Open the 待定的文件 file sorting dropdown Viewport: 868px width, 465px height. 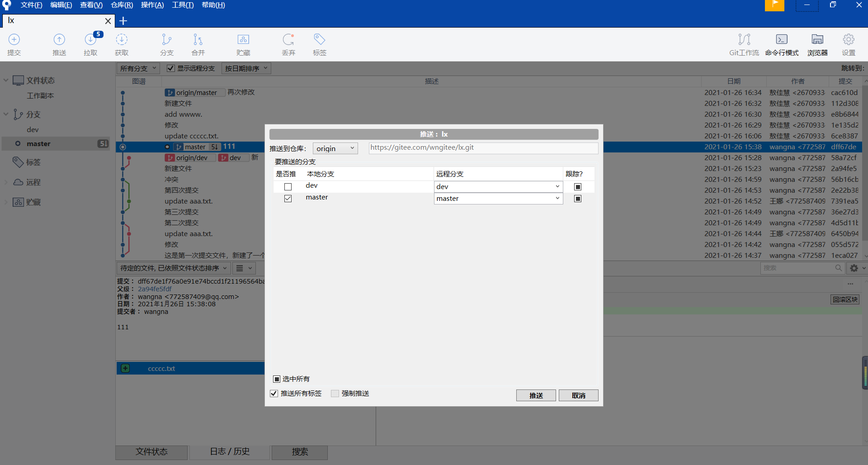click(174, 268)
